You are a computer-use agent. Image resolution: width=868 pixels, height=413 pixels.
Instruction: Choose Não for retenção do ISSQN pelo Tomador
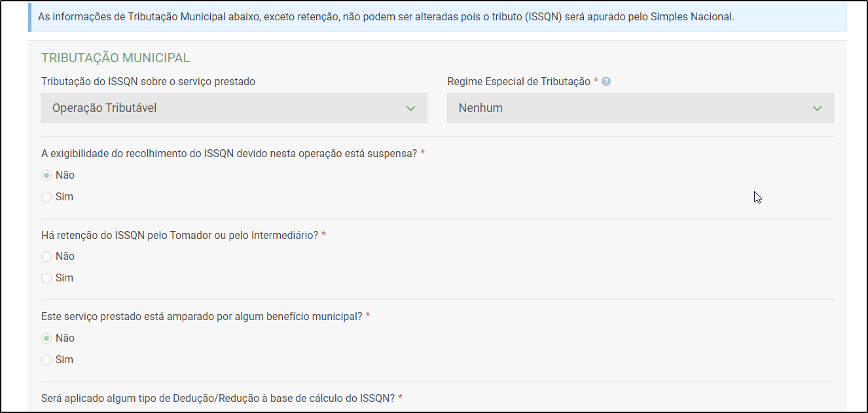click(x=46, y=257)
